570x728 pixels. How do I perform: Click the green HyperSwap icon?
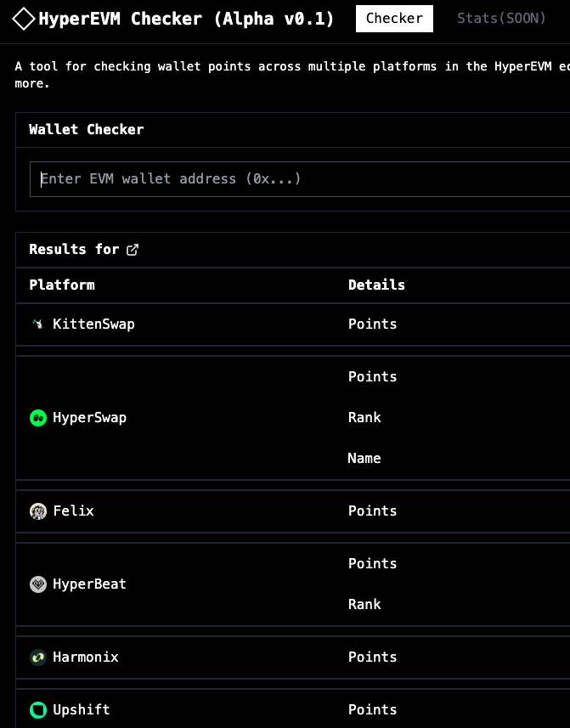point(38,418)
